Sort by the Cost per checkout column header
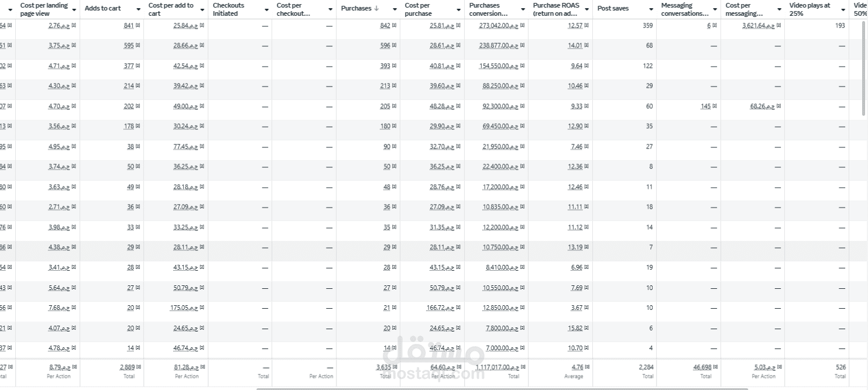Screen dimensions: 868x390 (293, 9)
